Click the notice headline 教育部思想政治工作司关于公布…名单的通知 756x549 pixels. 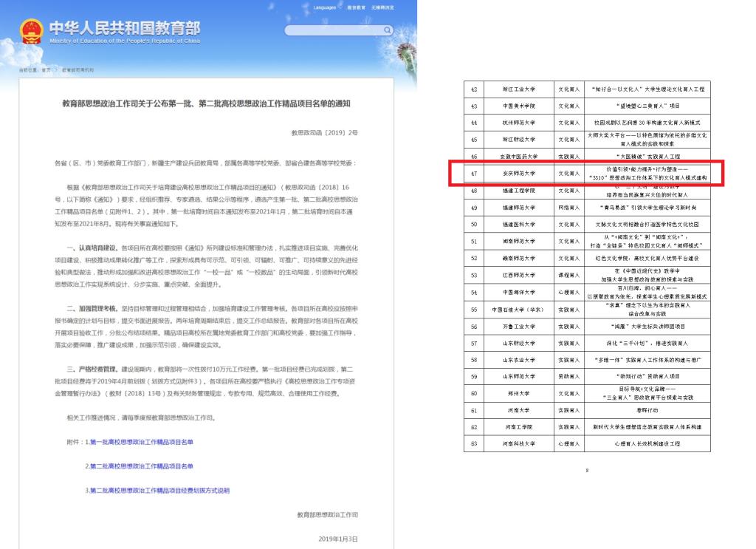pos(207,103)
